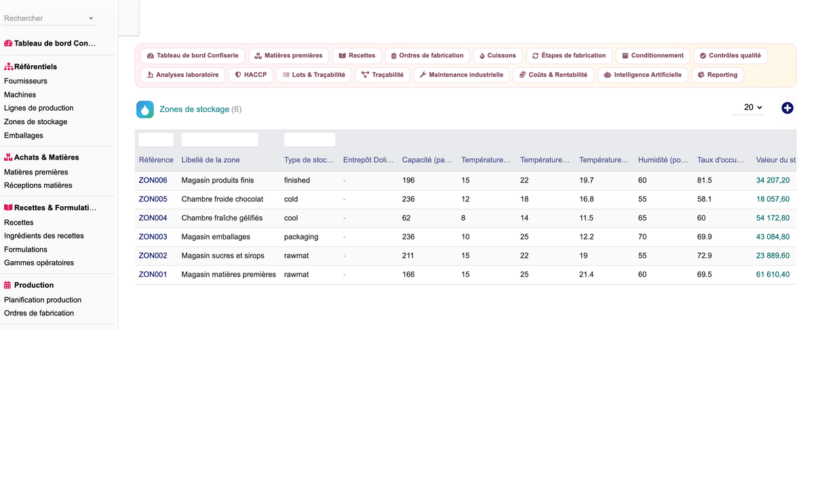
Task: Sort by the Référence column header
Action: pyautogui.click(x=156, y=160)
